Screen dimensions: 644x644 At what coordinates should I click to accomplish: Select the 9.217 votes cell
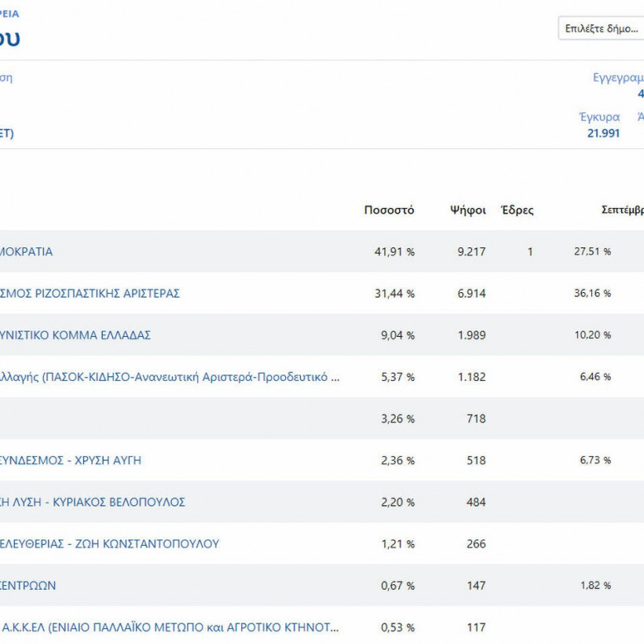point(471,252)
